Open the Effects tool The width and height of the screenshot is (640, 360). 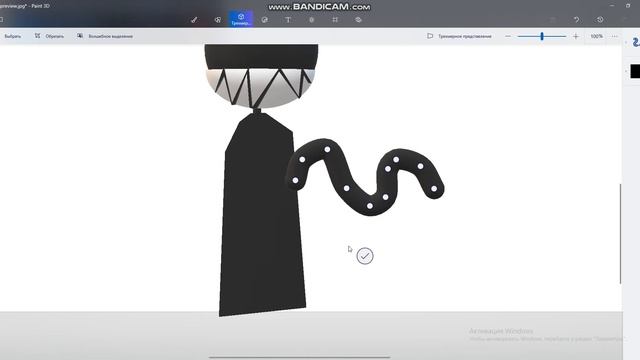[311, 20]
